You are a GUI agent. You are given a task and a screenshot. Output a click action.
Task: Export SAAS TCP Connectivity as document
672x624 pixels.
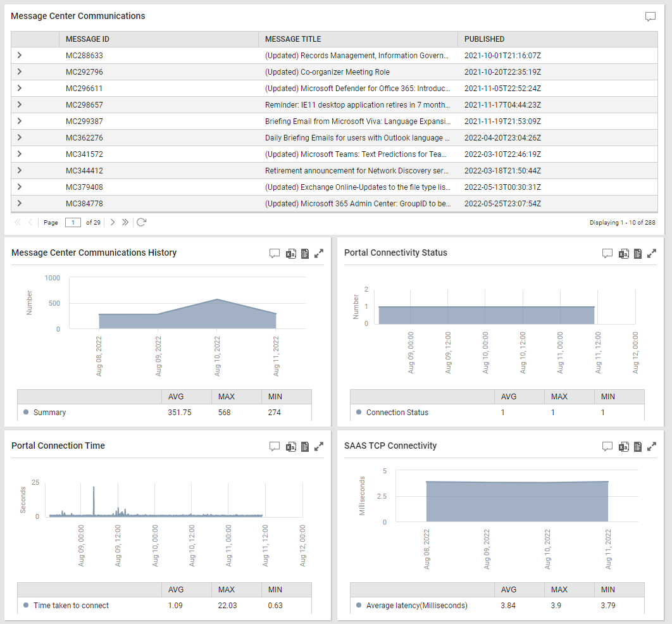click(638, 447)
